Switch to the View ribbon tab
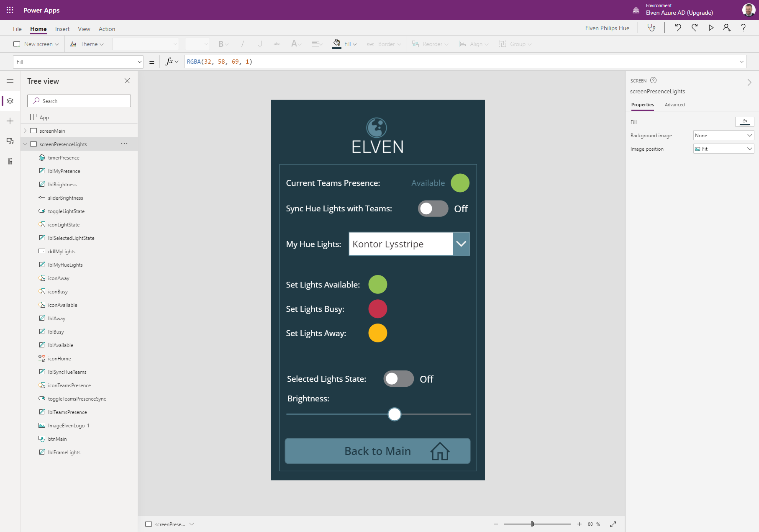 pyautogui.click(x=84, y=28)
